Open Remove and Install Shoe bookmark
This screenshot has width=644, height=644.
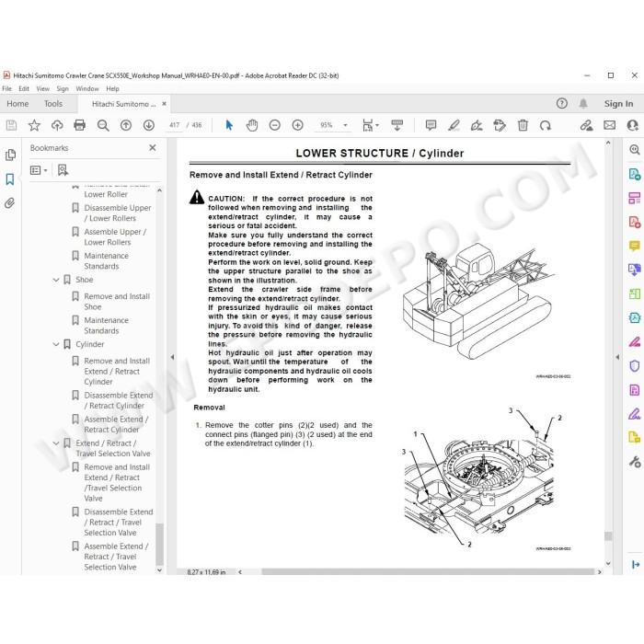coord(117,302)
